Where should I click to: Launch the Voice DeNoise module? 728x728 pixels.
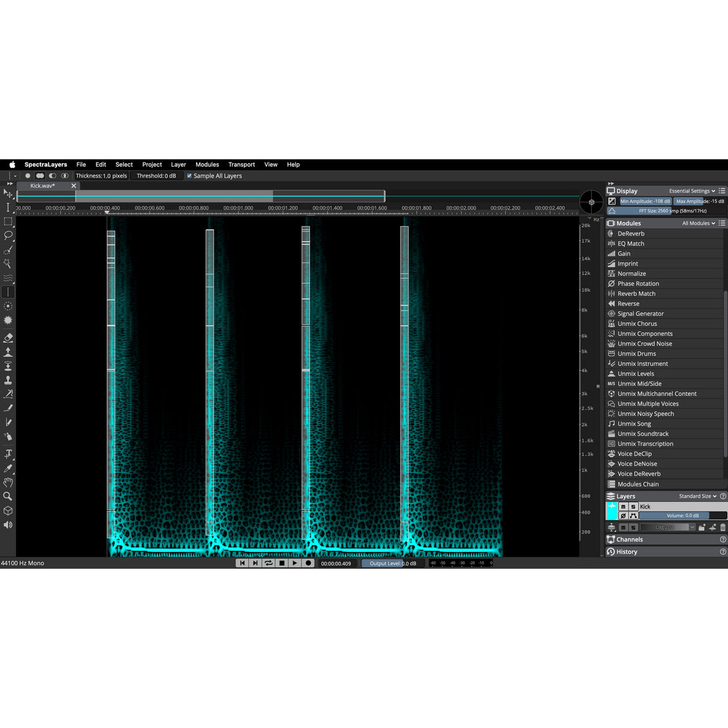click(x=637, y=464)
